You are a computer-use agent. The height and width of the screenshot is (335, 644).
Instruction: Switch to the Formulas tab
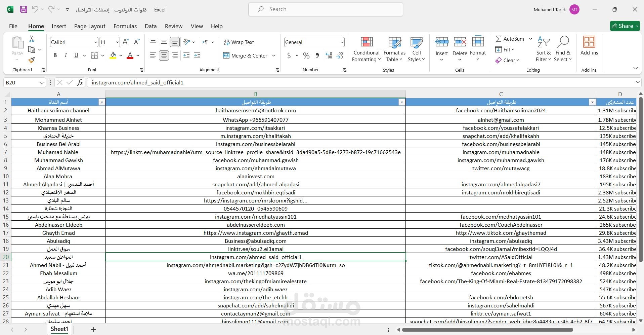[125, 26]
